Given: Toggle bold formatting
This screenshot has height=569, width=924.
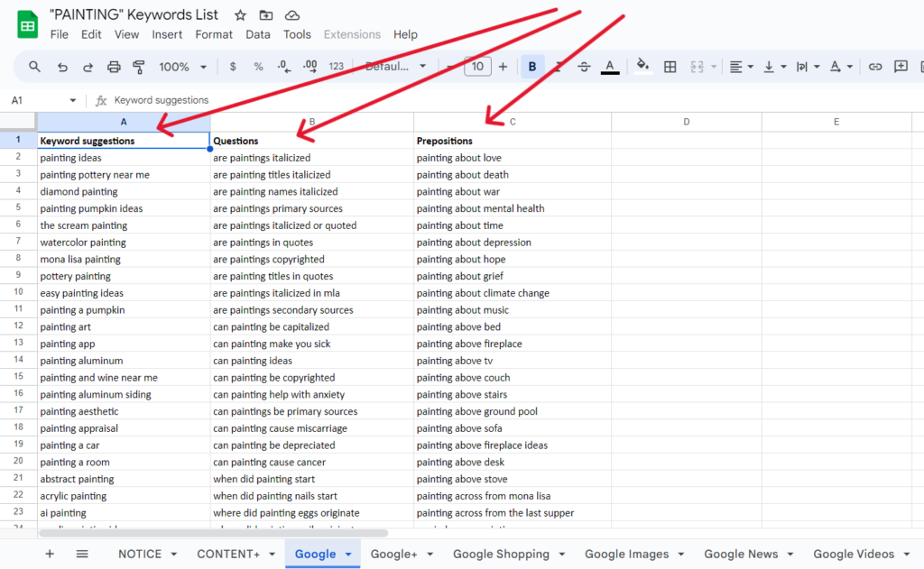Looking at the screenshot, I should pos(531,66).
